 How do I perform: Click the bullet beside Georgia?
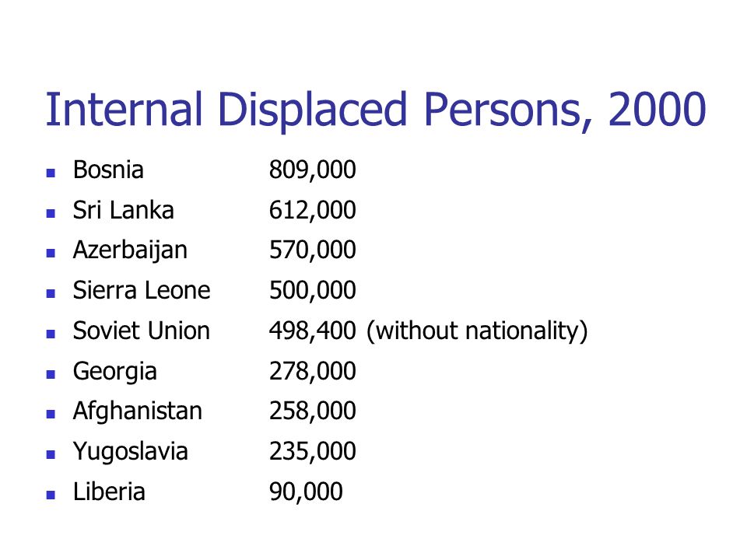(x=51, y=374)
